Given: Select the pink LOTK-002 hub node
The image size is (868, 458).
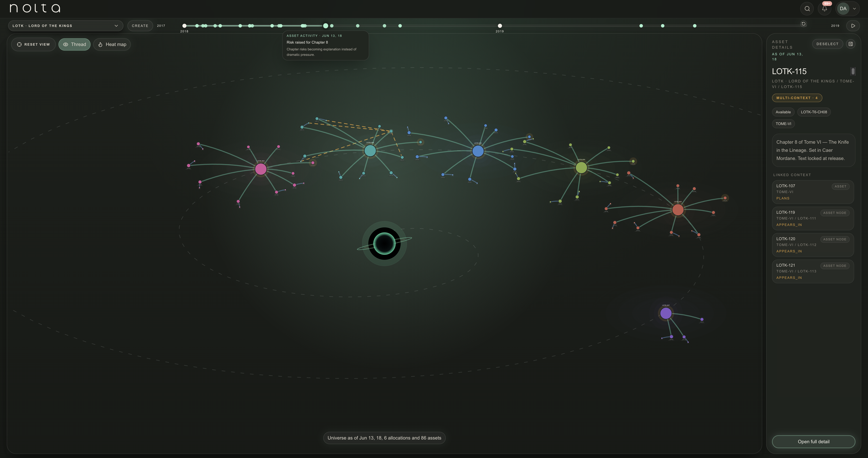Looking at the screenshot, I should pos(260,169).
